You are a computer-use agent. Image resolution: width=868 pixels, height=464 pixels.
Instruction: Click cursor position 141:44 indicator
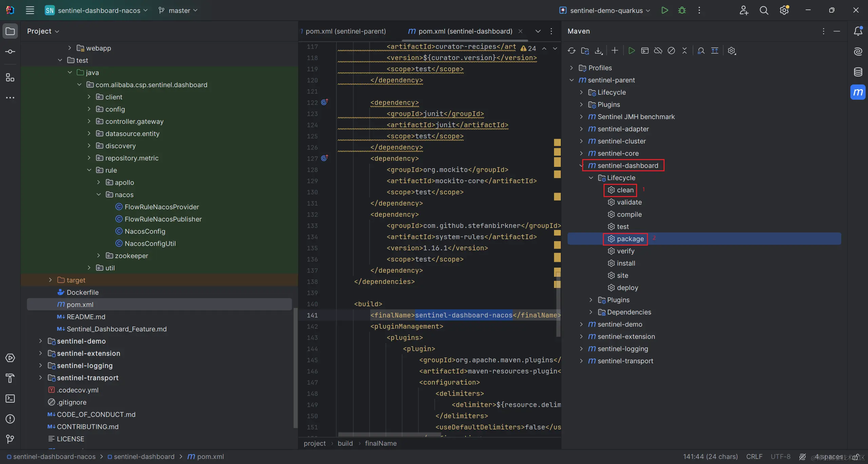tap(710, 457)
